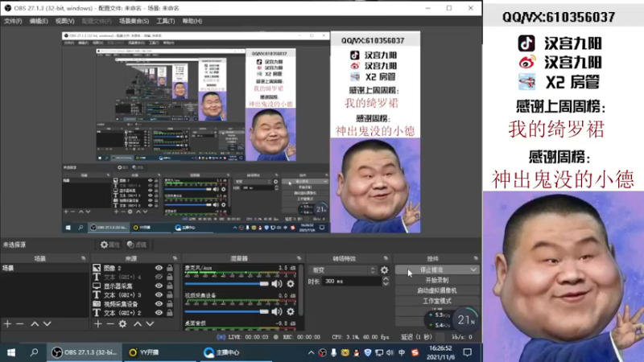Start recording with 开始录制
Image resolution: width=644 pixels, height=362 pixels.
click(437, 280)
